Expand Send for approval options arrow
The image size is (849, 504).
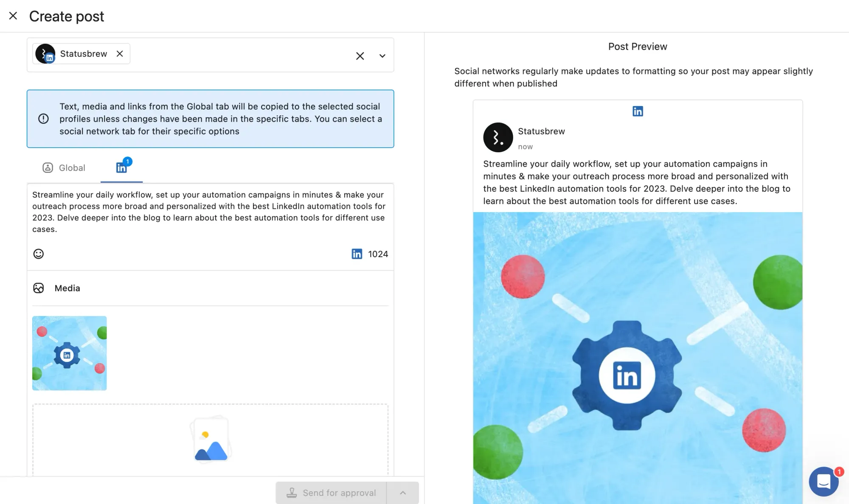[403, 493]
